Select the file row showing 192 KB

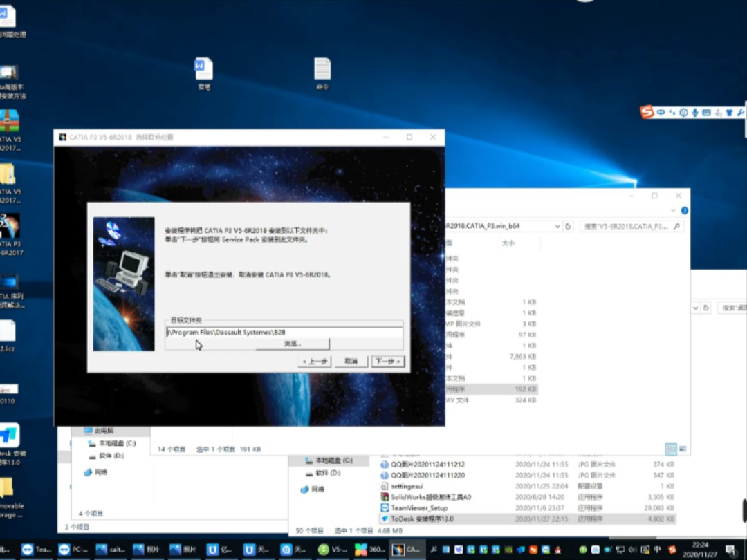[x=490, y=389]
